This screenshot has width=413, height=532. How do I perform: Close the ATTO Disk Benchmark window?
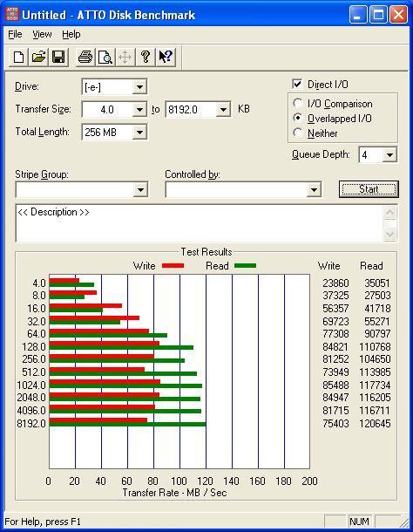pos(398,15)
